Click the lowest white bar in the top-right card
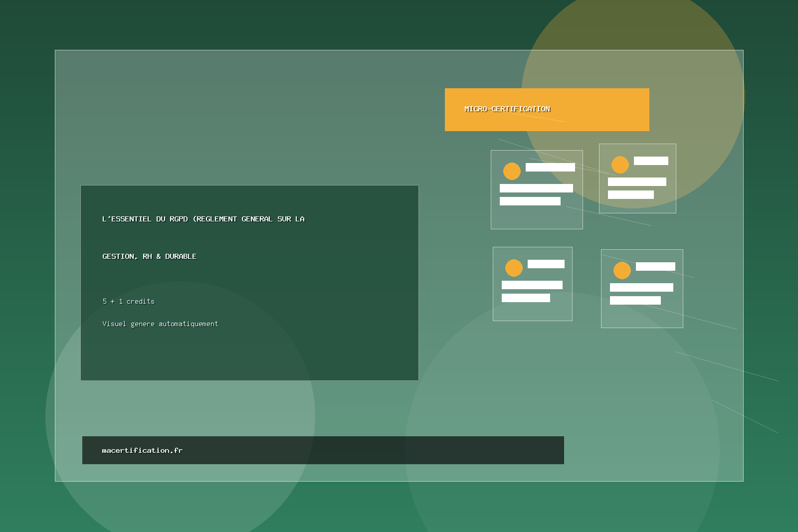Screen dimensions: 798x532 coord(630,194)
